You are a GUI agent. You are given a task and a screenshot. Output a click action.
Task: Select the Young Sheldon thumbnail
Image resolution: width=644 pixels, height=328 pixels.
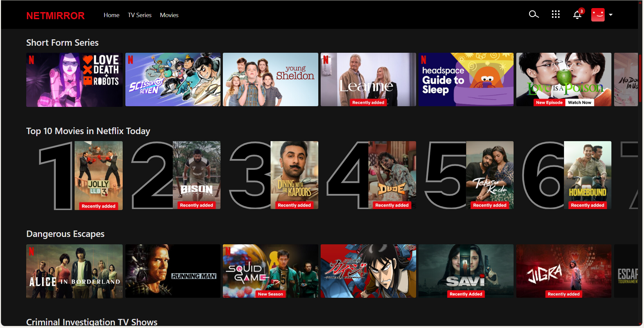[270, 80]
